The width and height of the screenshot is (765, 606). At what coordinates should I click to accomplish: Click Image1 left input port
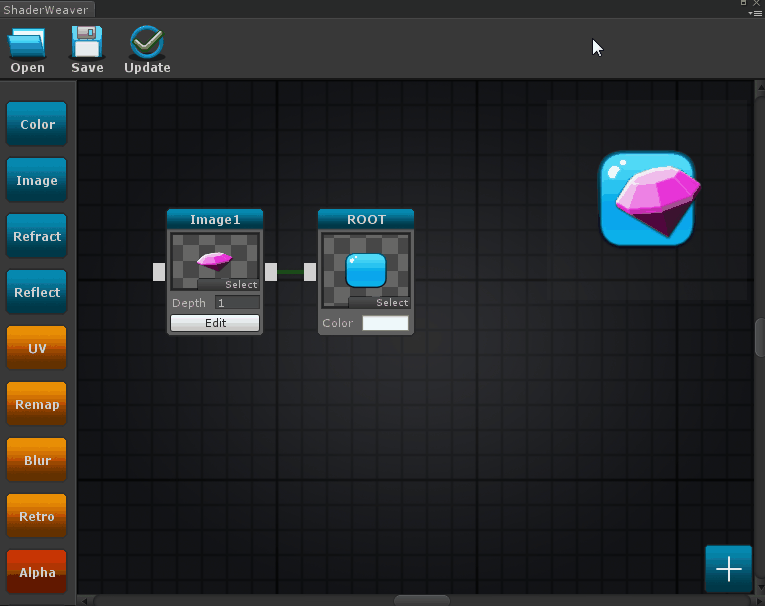[159, 272]
